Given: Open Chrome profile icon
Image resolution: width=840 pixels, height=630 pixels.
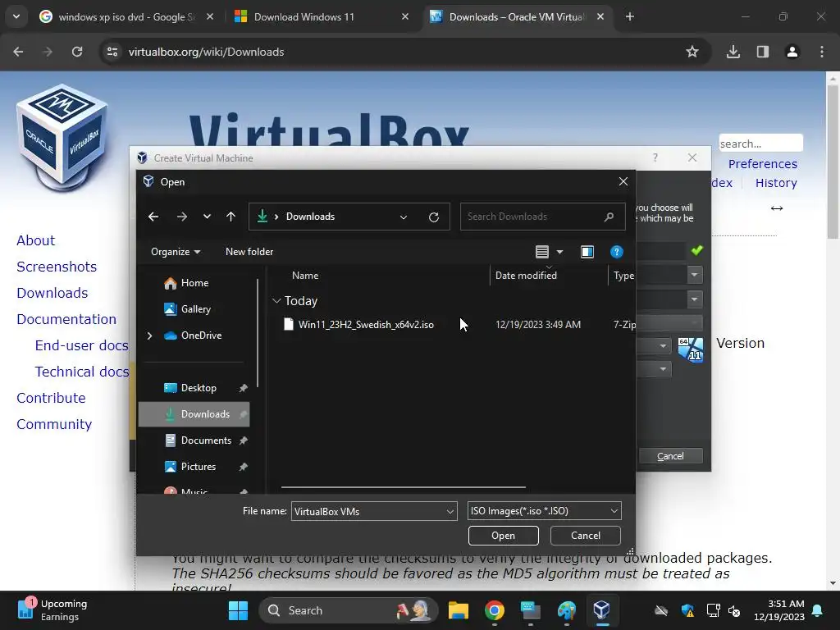Looking at the screenshot, I should (x=792, y=52).
